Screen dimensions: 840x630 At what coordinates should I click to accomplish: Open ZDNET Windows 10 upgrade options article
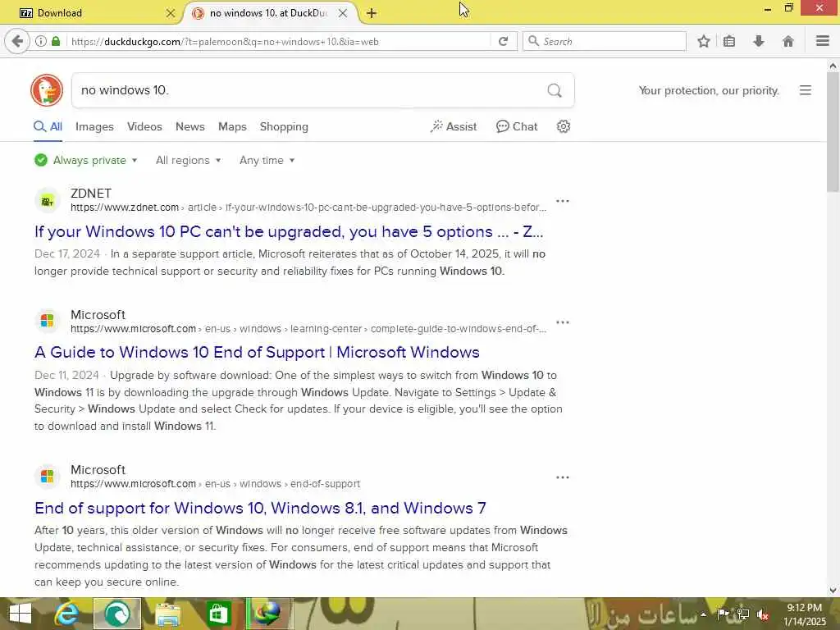289,231
